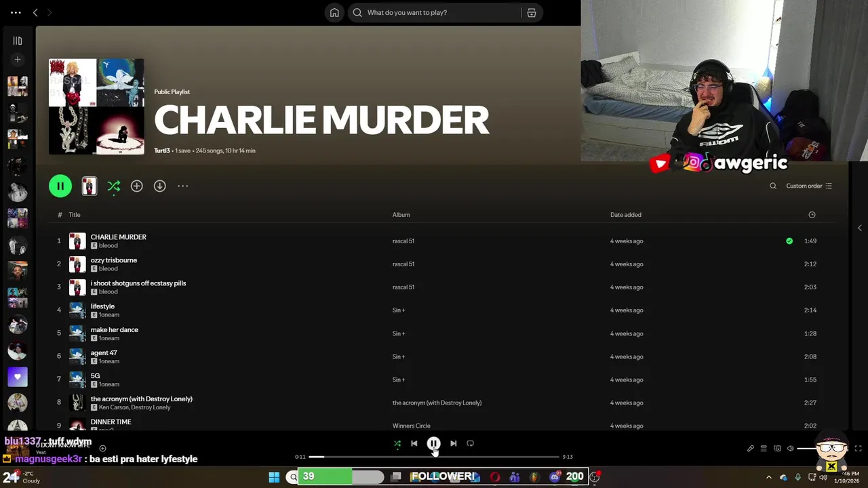Open the three-dot app menu at top left
Screen dimensions: 868x488
click(16, 12)
